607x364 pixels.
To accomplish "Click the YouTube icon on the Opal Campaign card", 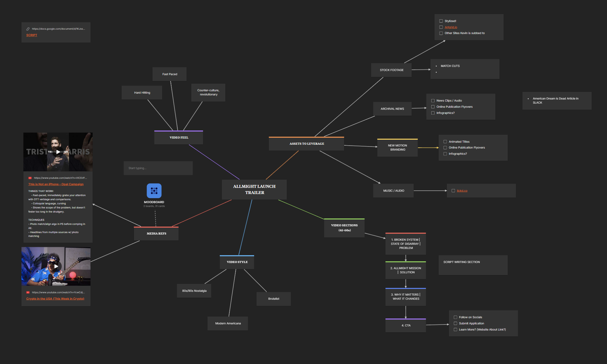I will click(30, 178).
